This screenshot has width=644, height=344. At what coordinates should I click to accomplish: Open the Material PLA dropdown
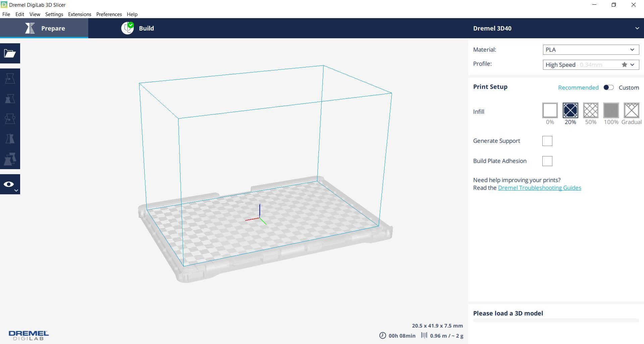pyautogui.click(x=591, y=50)
